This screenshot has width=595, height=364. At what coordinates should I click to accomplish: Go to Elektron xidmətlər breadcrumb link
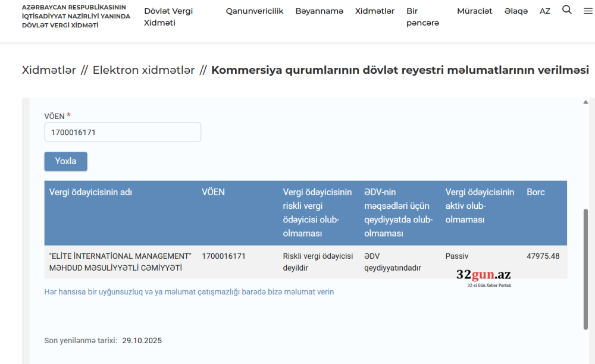143,70
